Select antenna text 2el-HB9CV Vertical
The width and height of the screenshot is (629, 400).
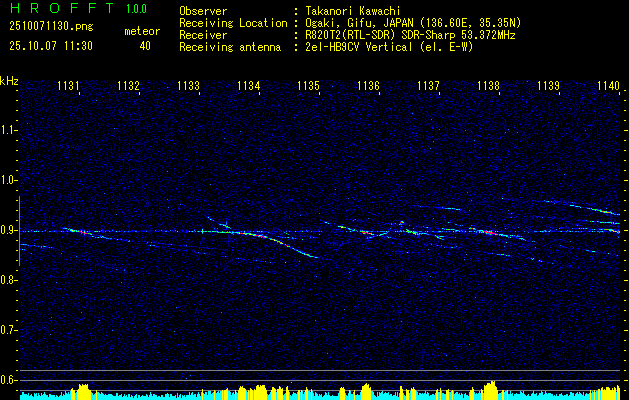pos(359,47)
